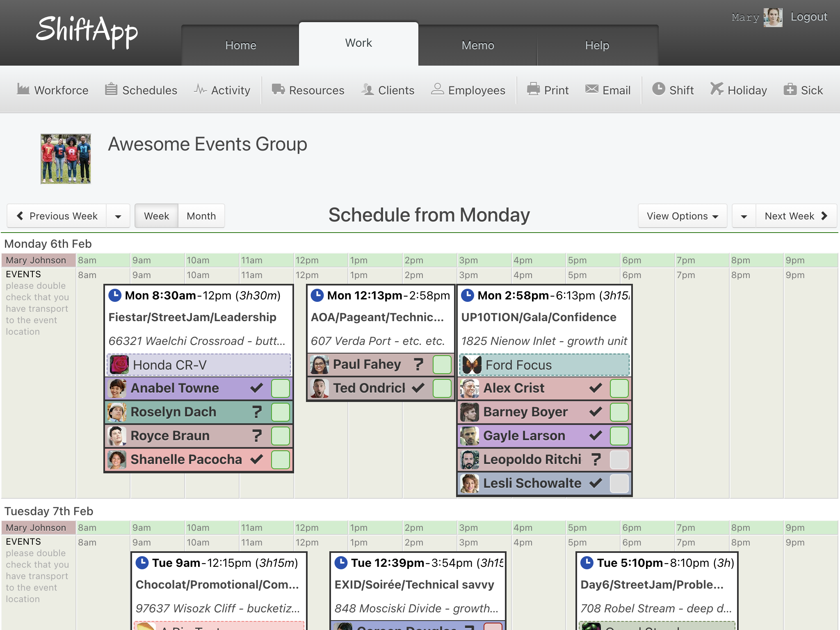Click the Logout link
This screenshot has height=630, width=840.
pos(808,17)
